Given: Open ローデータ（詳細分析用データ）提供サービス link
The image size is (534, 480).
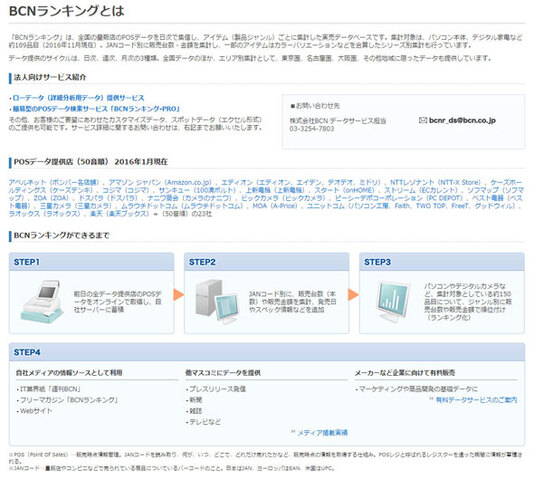Looking at the screenshot, I should (78, 98).
